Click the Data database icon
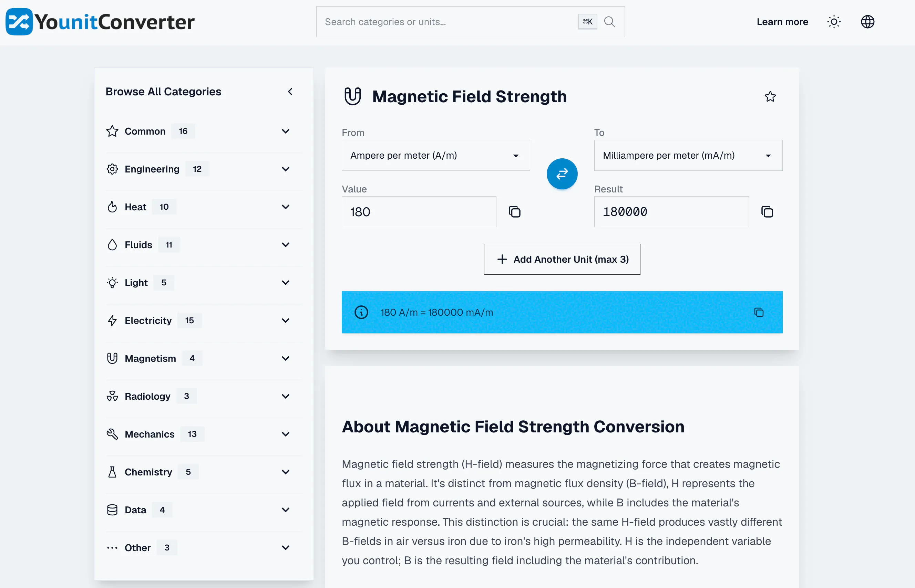This screenshot has height=588, width=915. pos(112,510)
